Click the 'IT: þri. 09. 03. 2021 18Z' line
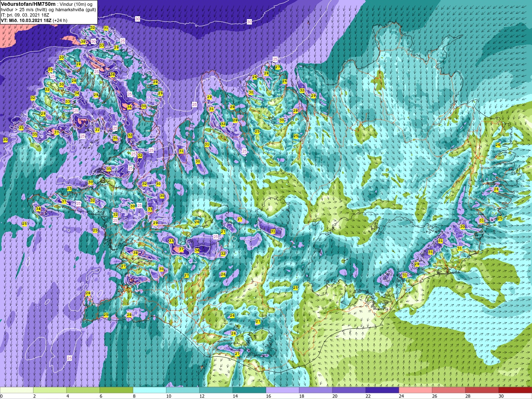The width and height of the screenshot is (532, 399). coord(25,15)
